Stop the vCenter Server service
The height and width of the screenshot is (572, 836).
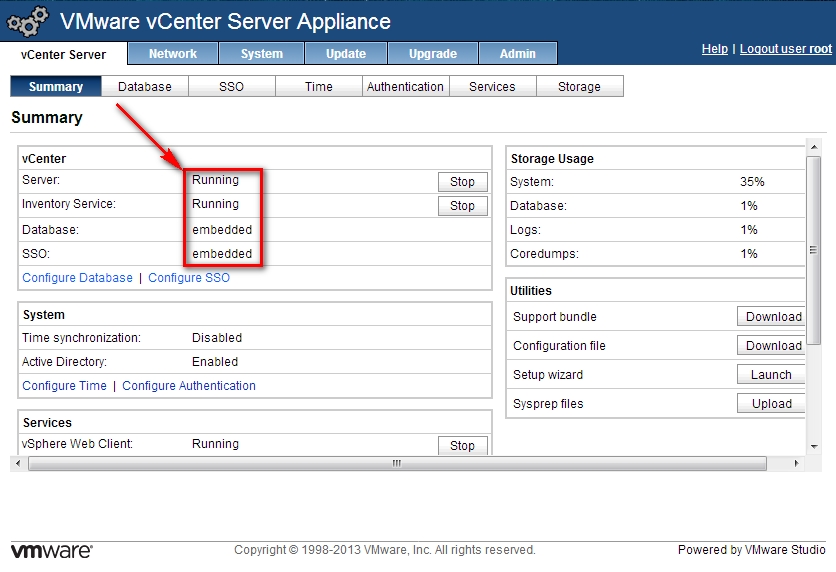click(x=462, y=182)
